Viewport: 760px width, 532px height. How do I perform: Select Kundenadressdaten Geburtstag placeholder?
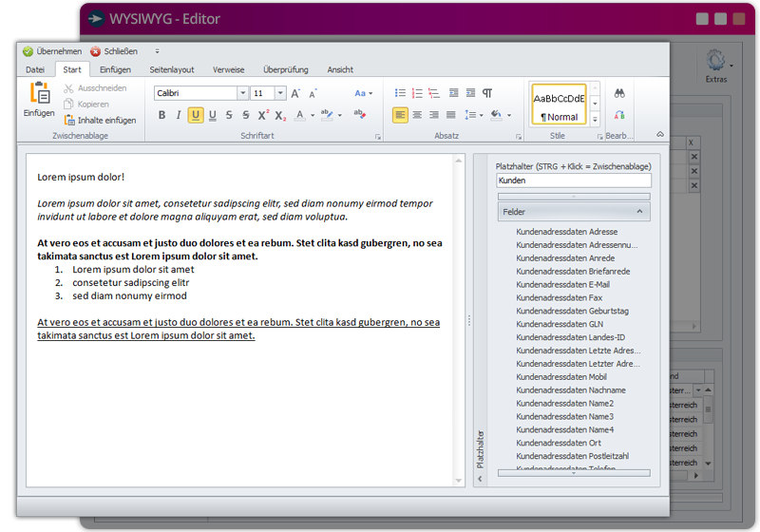pyautogui.click(x=572, y=311)
